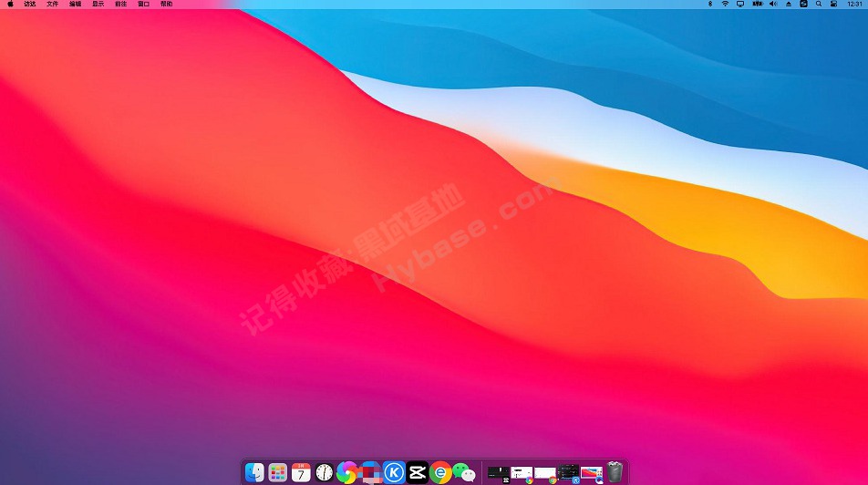Open the 访达 menu

click(30, 4)
